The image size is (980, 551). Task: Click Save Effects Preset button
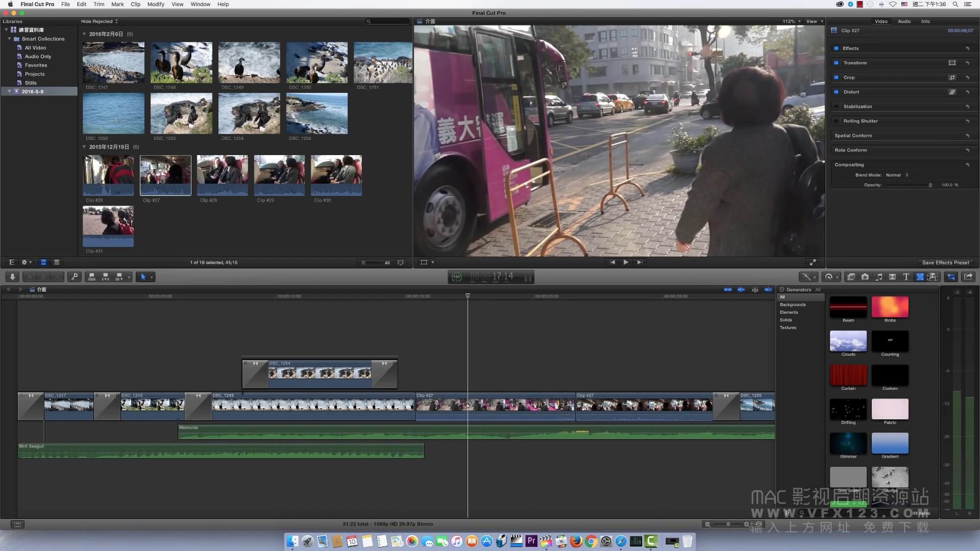pos(945,263)
